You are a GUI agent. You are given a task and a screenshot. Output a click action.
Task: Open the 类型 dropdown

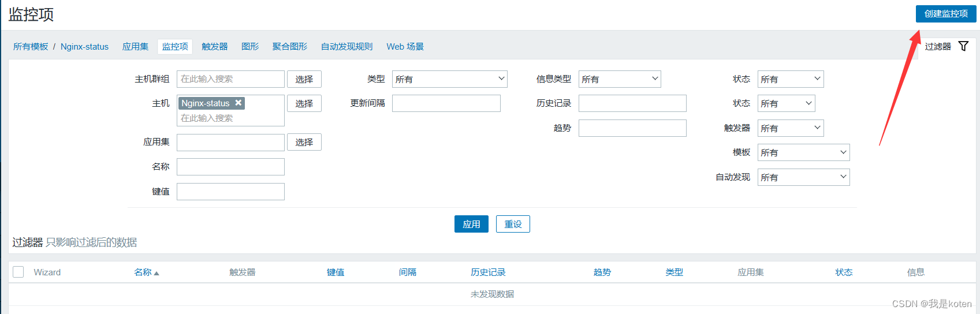coord(449,79)
